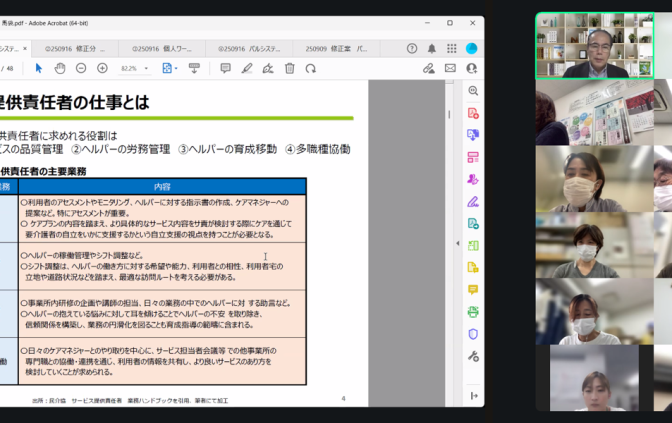Screen dimensions: 672x423
Task: Open the page fit options dropdown
Action: (169, 68)
